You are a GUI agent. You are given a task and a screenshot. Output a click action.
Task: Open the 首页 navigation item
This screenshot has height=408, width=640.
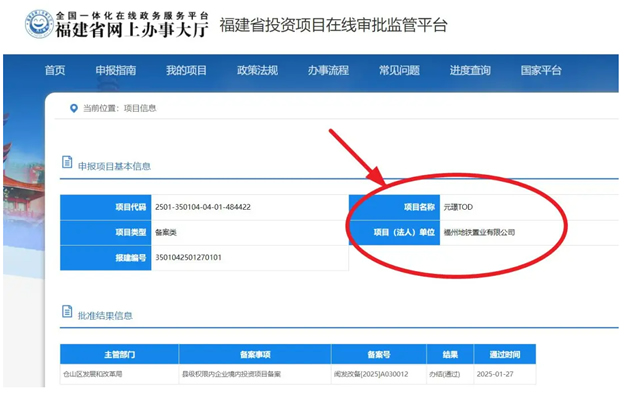[55, 71]
